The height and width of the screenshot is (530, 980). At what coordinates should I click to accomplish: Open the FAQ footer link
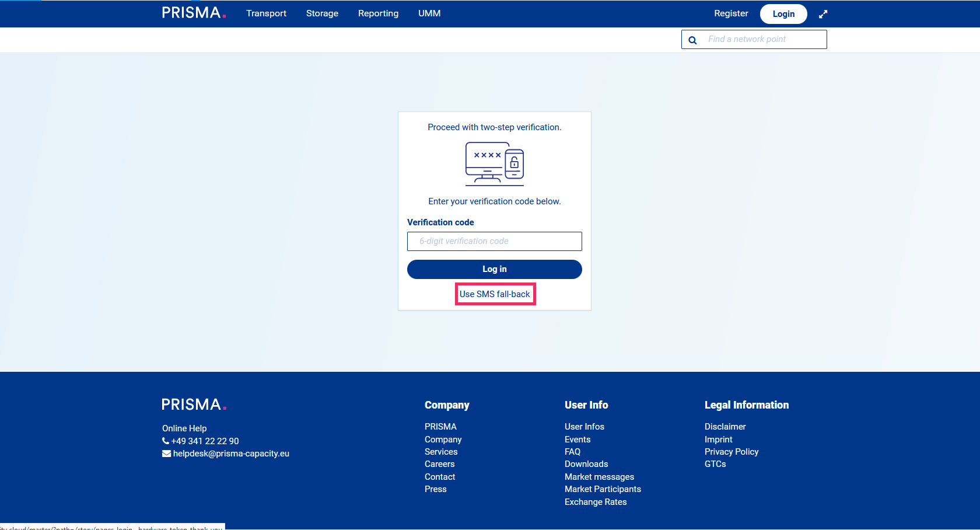[572, 452]
